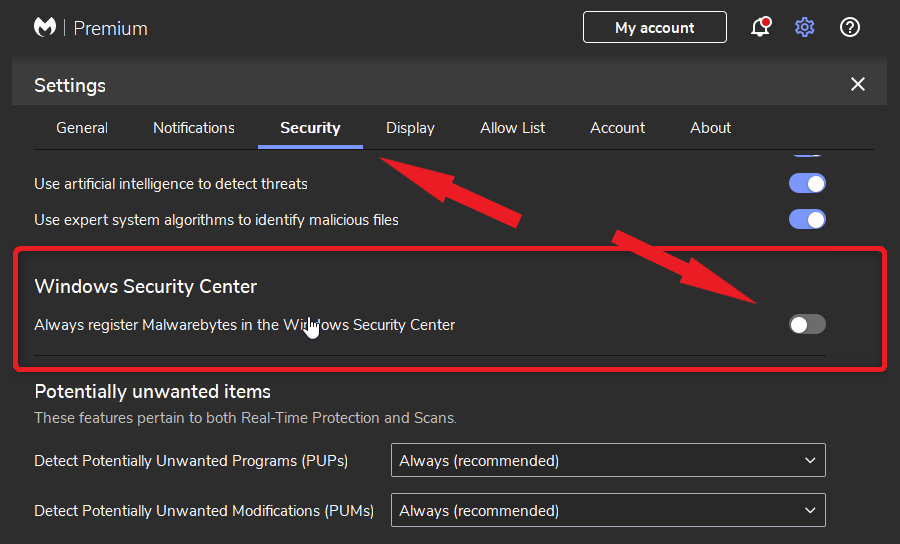Click the My account button

655,27
